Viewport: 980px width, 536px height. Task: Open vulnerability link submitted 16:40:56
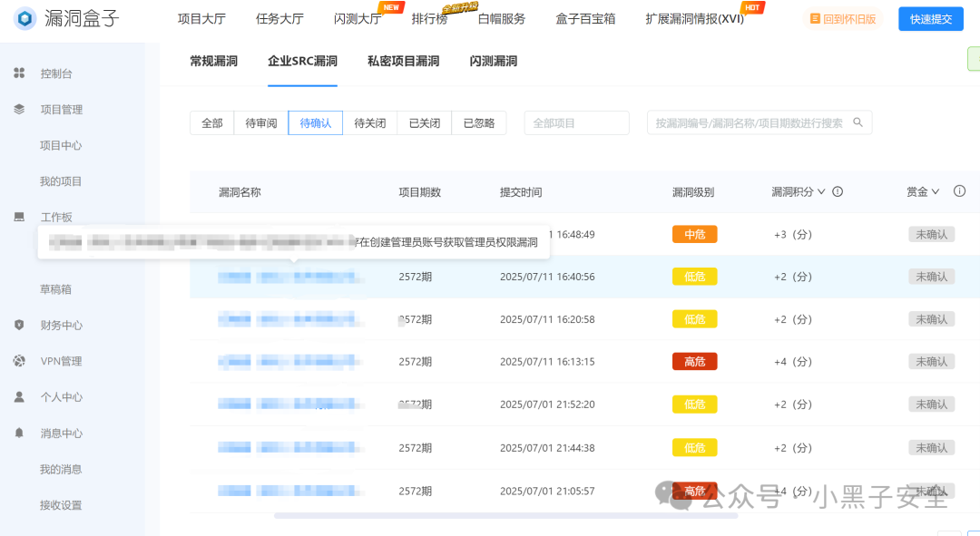click(290, 277)
